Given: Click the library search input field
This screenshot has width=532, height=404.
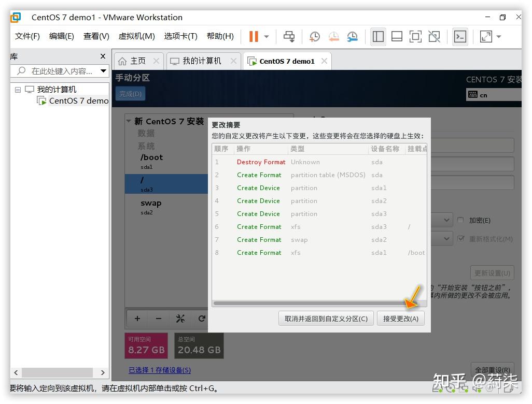Looking at the screenshot, I should [x=58, y=71].
